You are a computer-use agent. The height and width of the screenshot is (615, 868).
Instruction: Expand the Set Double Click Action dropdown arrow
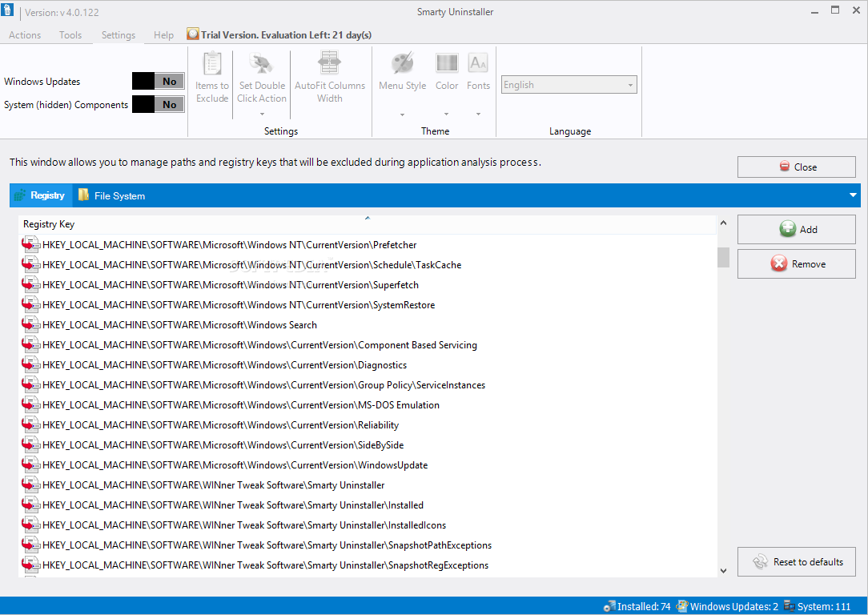coord(262,114)
